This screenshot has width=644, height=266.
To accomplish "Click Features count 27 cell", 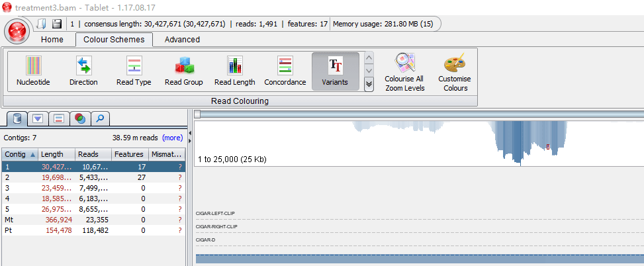I will (130, 177).
